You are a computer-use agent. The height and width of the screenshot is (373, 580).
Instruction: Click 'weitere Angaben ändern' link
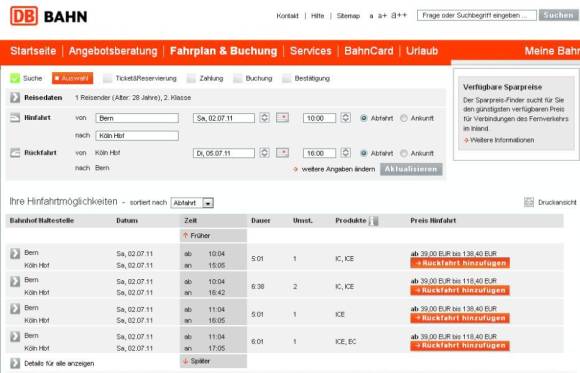338,169
